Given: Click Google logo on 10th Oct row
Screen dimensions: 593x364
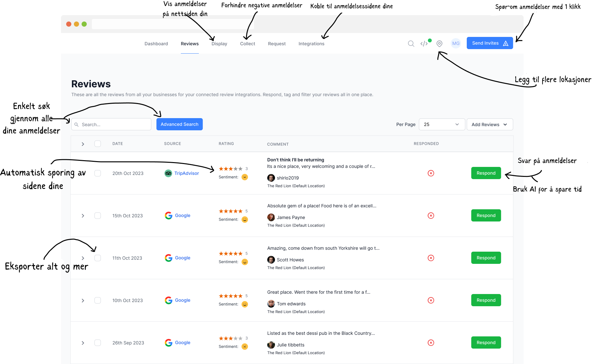Looking at the screenshot, I should (x=168, y=300).
